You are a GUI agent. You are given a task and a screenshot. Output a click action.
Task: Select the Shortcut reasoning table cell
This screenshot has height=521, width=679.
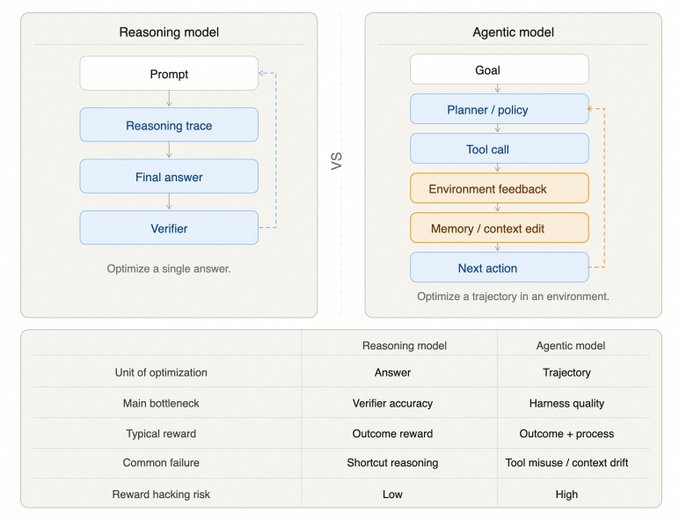click(x=392, y=463)
